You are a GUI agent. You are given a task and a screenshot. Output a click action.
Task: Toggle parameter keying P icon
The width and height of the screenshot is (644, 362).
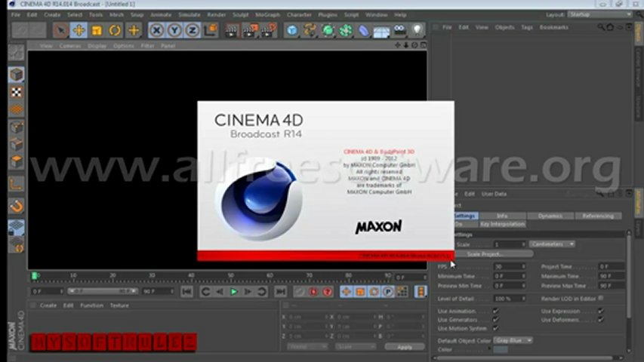388,291
